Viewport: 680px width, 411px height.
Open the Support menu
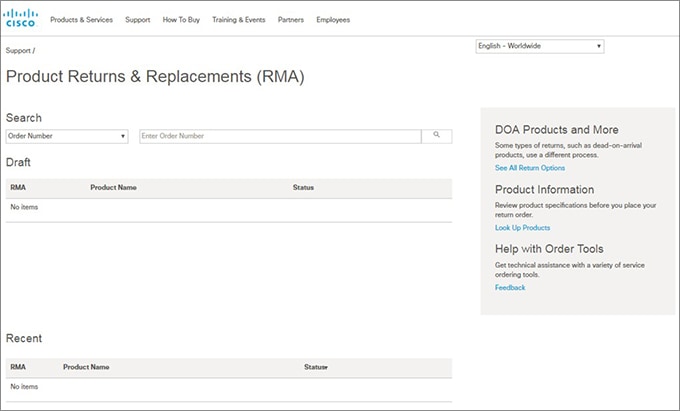pos(137,20)
